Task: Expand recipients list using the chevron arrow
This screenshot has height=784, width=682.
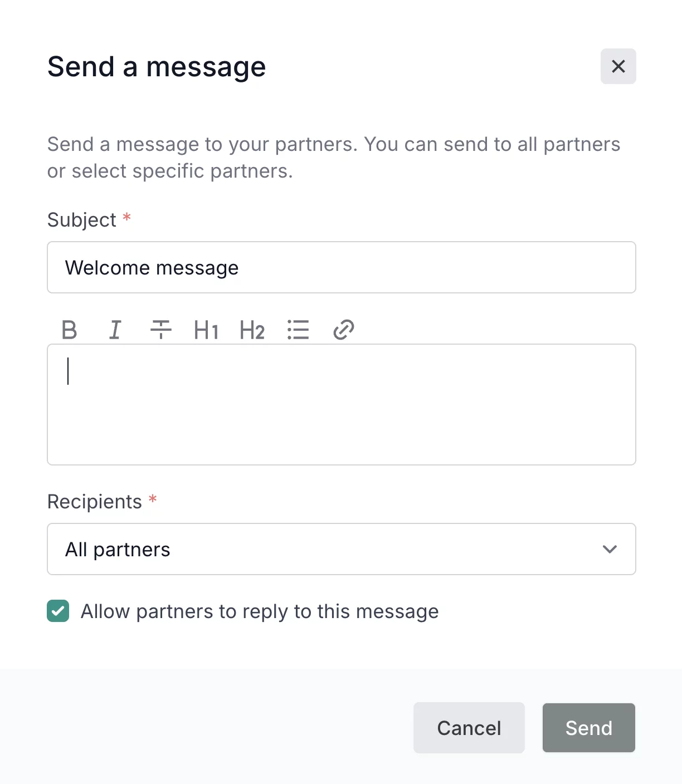Action: (610, 549)
